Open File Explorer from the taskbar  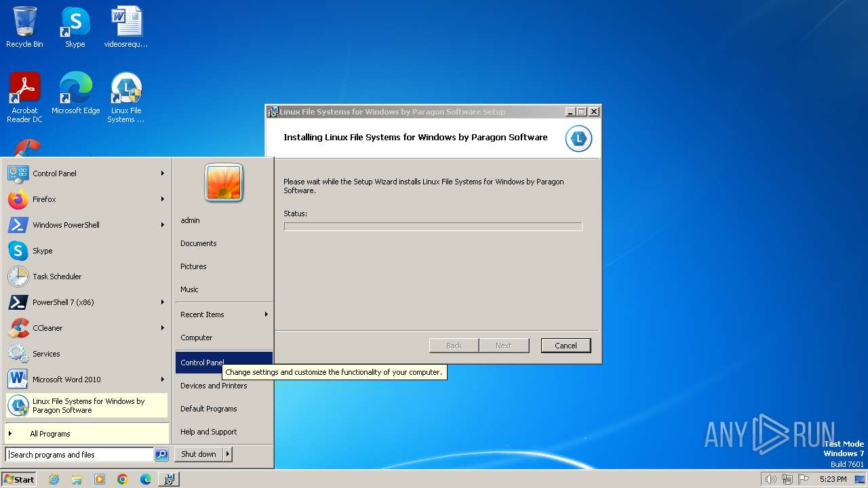[77, 479]
